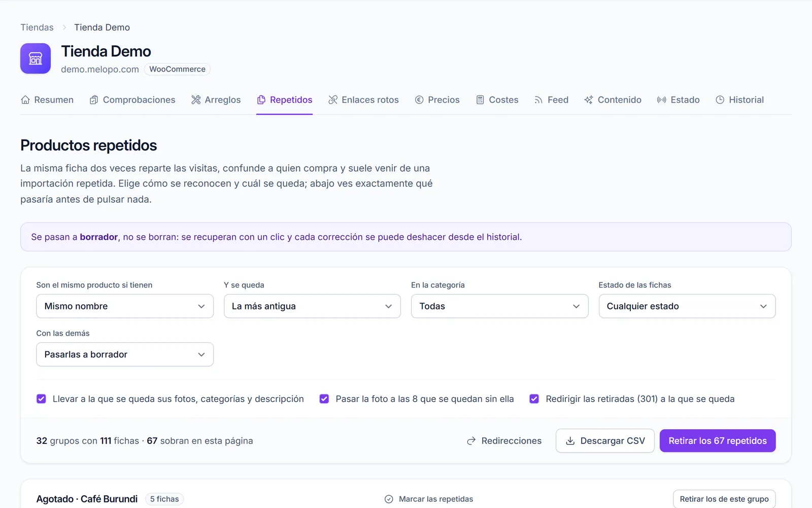Go to the Precios tab
This screenshot has height=508, width=812.
pos(437,100)
